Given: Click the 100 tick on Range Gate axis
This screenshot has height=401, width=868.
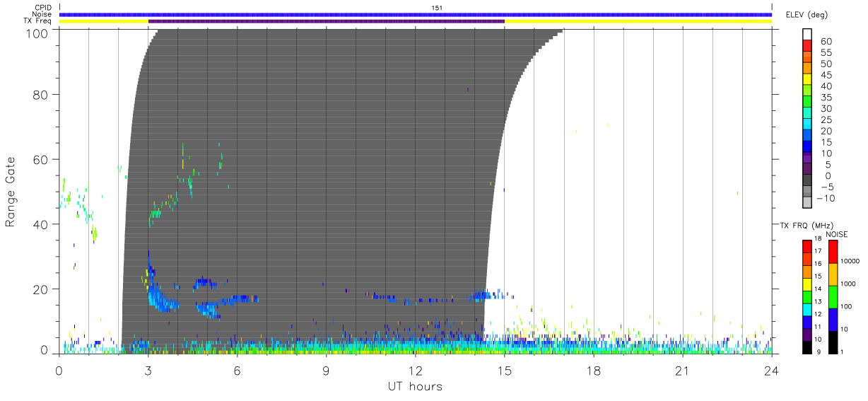Looking at the screenshot, I should (37, 33).
